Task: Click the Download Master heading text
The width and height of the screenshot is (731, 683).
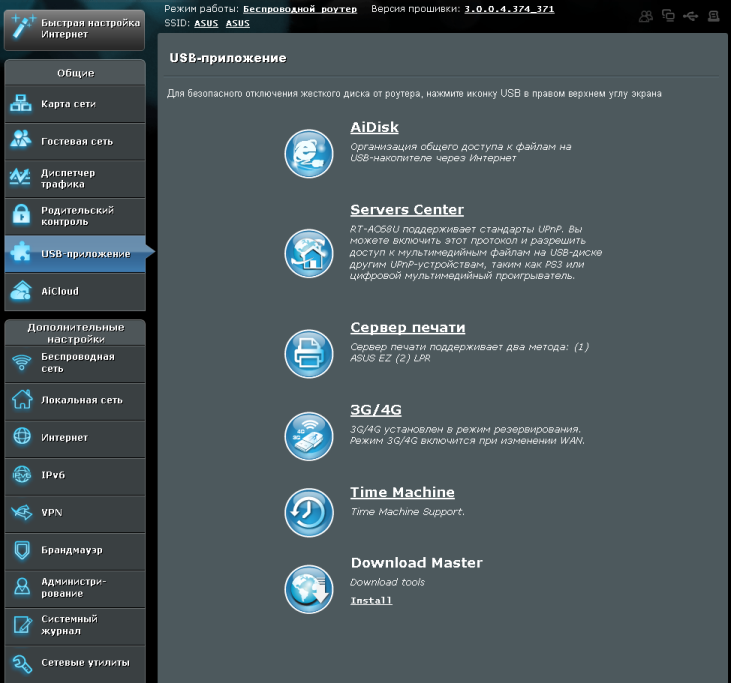Action: point(417,563)
